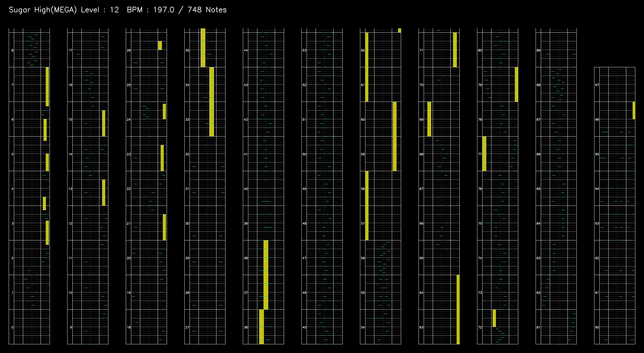644x353 pixels.
Task: Click the "Level : 12" text
Action: 100,10
